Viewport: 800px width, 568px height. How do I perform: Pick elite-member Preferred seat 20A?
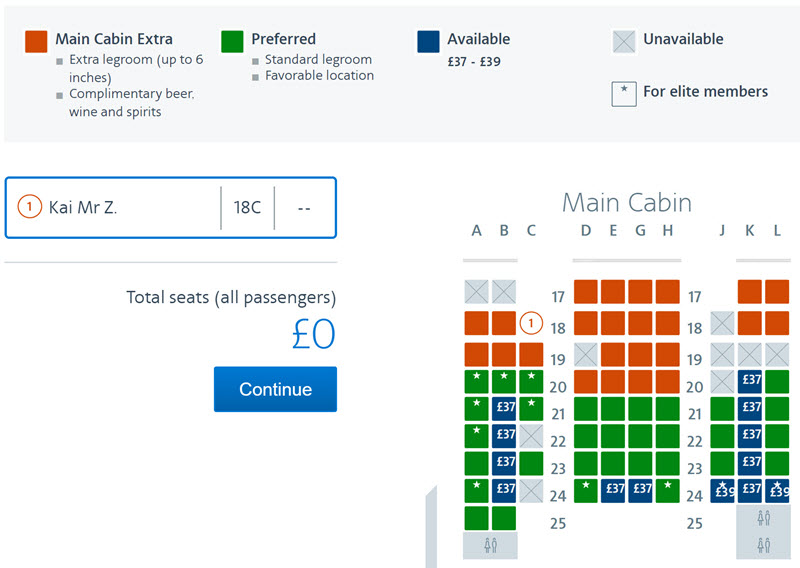[x=477, y=381]
